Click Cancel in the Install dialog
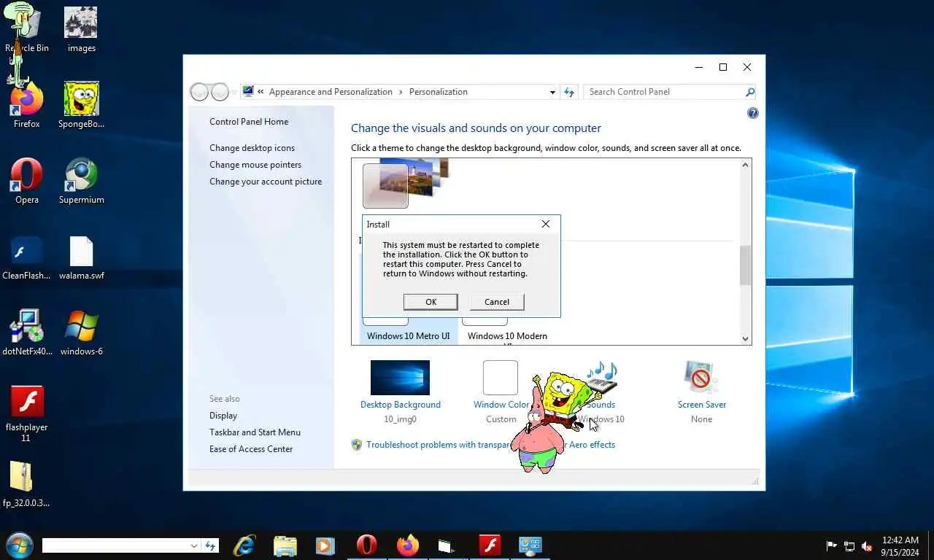 (x=497, y=302)
